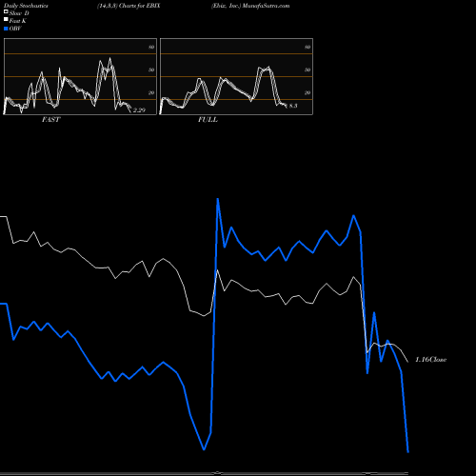Click the FAST stochastic chart thumbnail
Image resolution: width=476 pixels, height=476 pixels.
(x=80, y=76)
